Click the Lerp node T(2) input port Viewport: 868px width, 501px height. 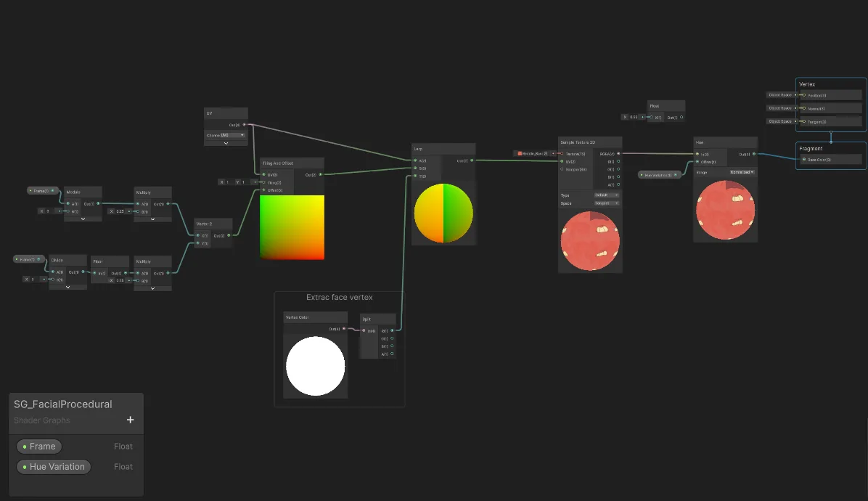415,176
